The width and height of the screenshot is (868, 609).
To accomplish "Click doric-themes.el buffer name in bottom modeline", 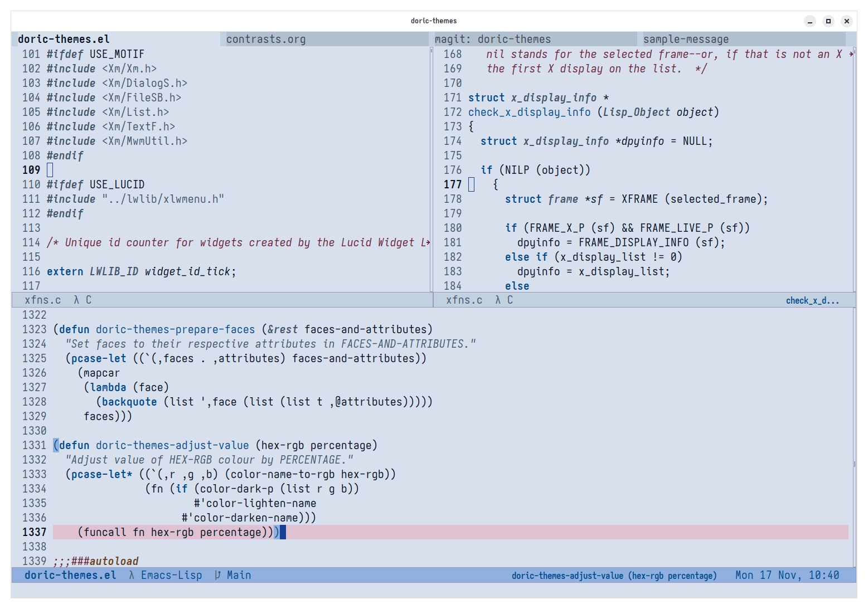I will click(x=70, y=575).
